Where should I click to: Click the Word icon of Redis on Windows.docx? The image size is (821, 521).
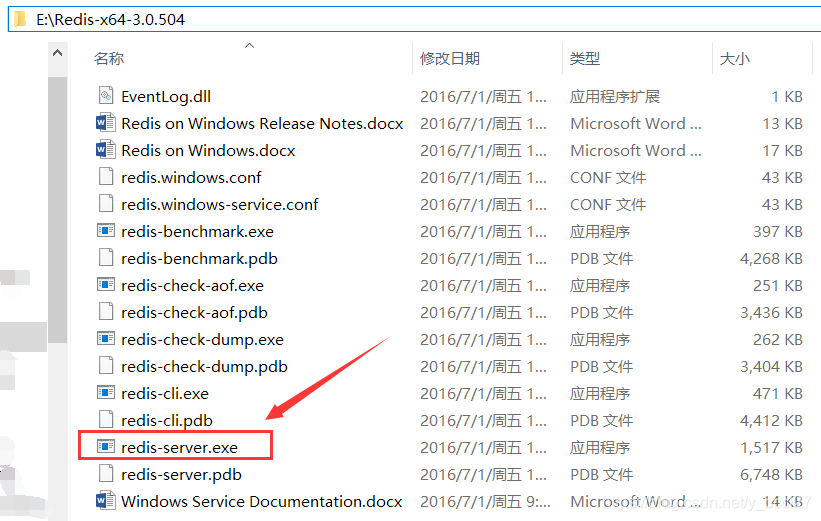coord(106,150)
